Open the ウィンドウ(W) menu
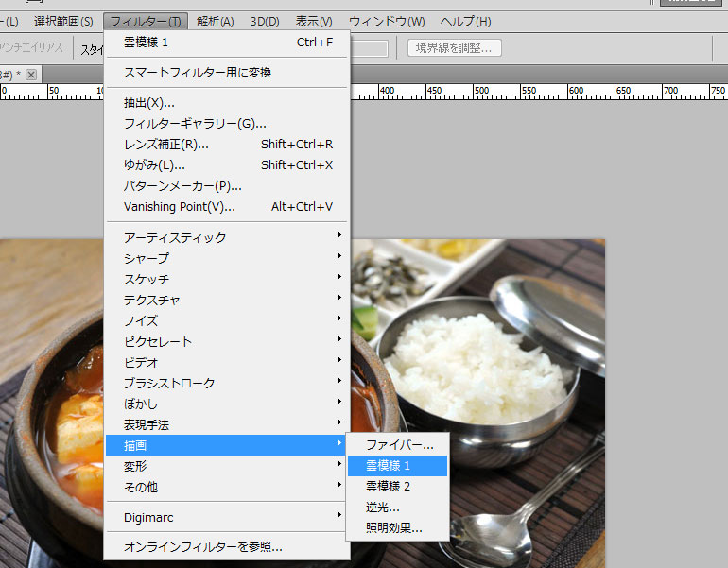 tap(387, 22)
